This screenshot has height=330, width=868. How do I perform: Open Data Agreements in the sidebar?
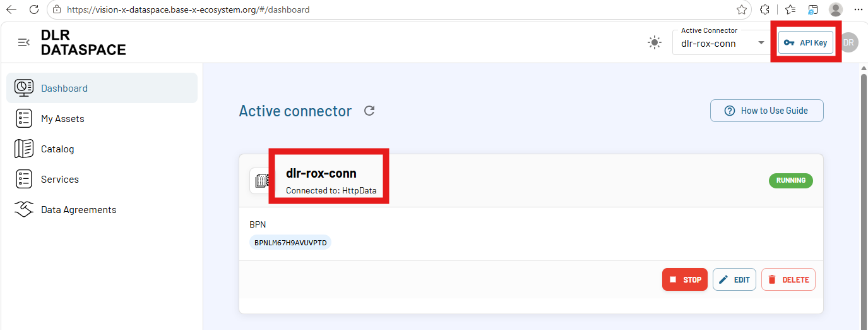(x=102, y=209)
